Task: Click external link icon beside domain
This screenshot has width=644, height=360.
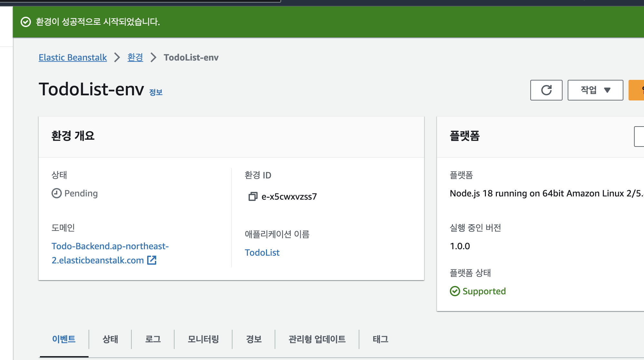Action: [x=152, y=260]
